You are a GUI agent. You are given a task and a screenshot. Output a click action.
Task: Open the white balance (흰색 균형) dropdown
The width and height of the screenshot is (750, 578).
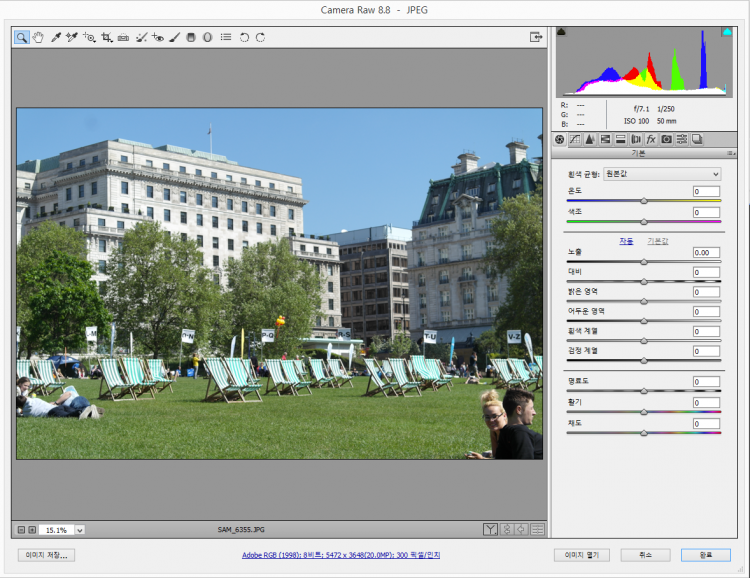661,174
